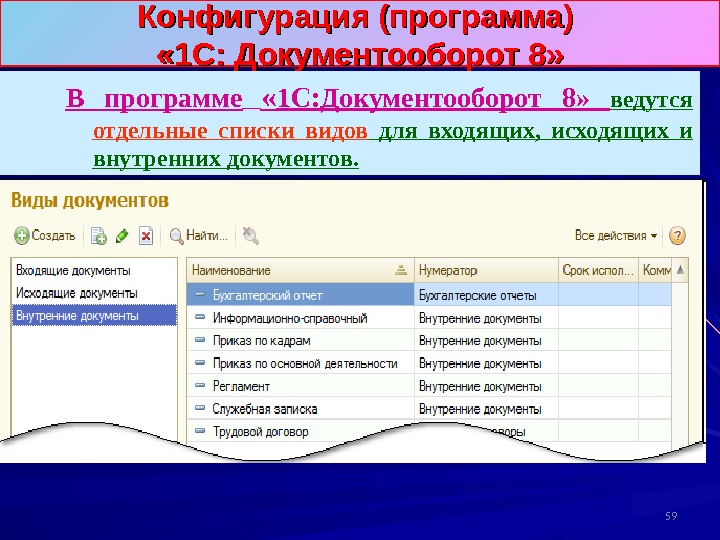This screenshot has height=540, width=720.
Task: Open the Все действия dropdown menu
Action: coord(616,236)
